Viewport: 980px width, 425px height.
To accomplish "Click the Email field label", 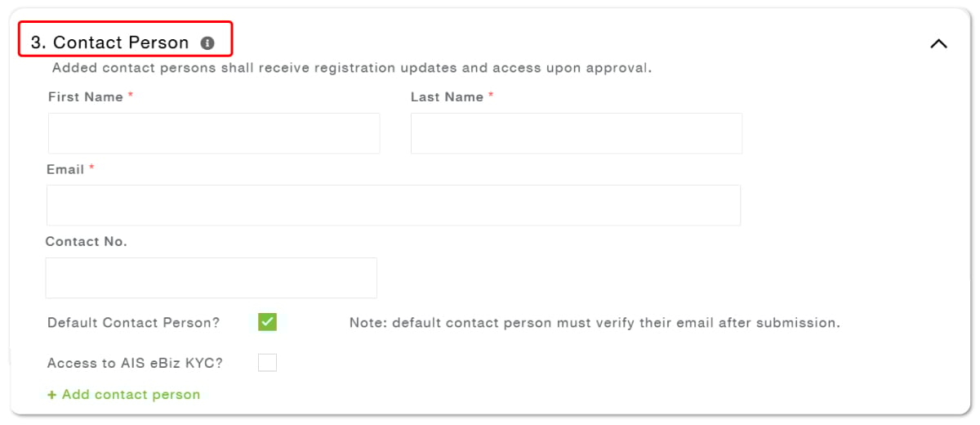I will tap(65, 169).
